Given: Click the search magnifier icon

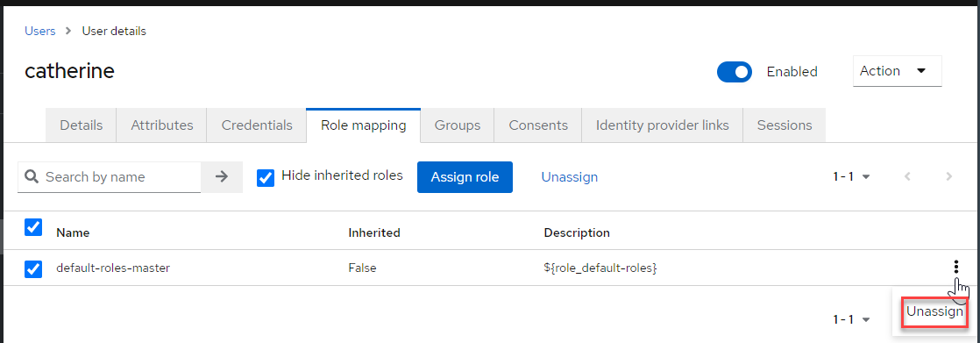Looking at the screenshot, I should pos(32,177).
